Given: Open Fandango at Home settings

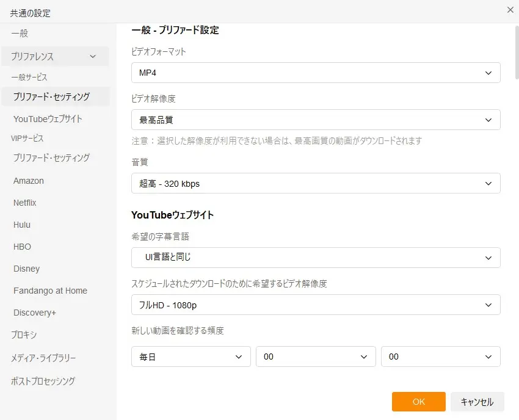Looking at the screenshot, I should pyautogui.click(x=50, y=291).
